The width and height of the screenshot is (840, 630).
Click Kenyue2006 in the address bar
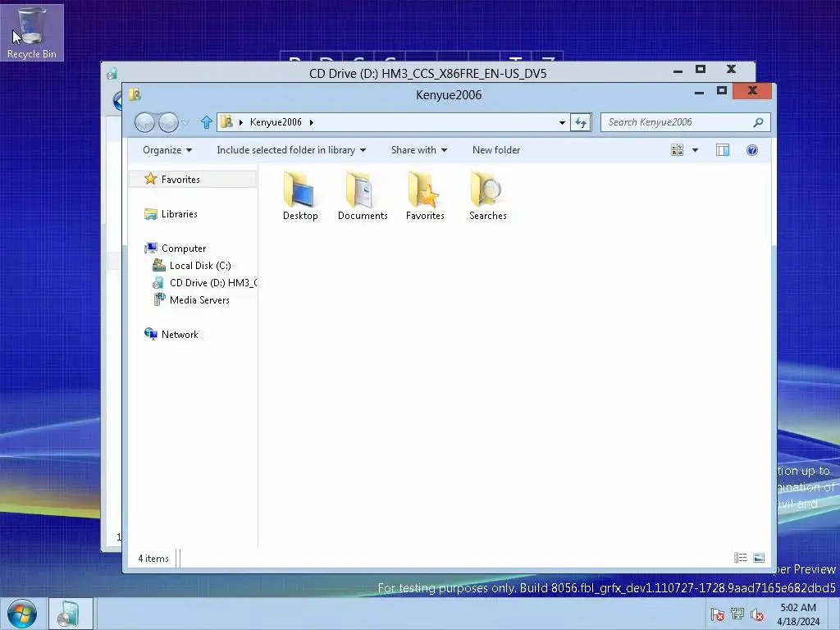(276, 122)
